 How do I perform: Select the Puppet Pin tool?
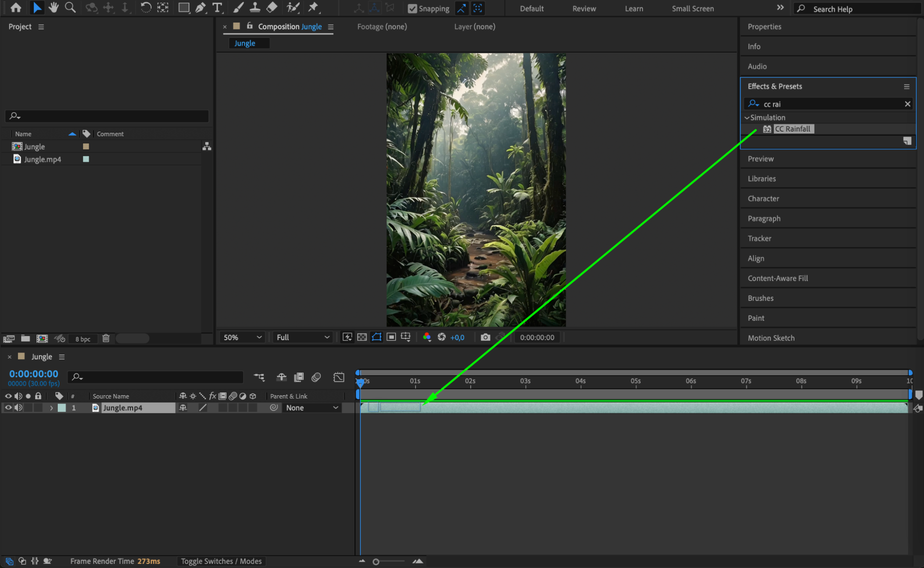click(x=313, y=7)
